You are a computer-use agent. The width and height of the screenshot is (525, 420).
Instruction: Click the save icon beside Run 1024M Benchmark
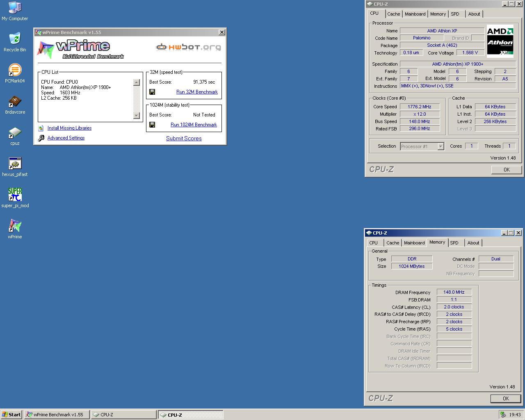[x=152, y=125]
